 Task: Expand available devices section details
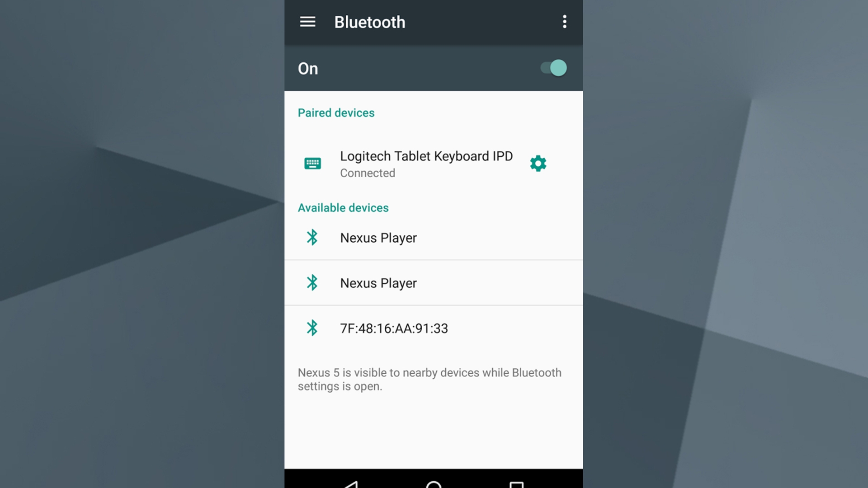pos(344,207)
